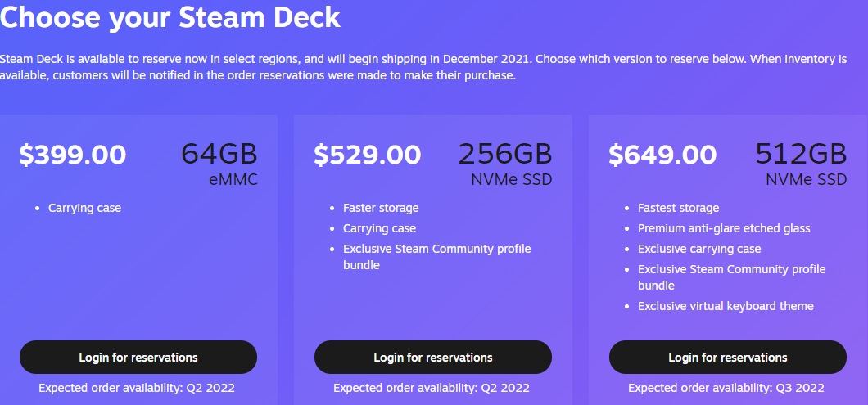Viewport: 868px width, 405px height.
Task: Click Premium anti-glare etched glass feature
Action: point(724,228)
